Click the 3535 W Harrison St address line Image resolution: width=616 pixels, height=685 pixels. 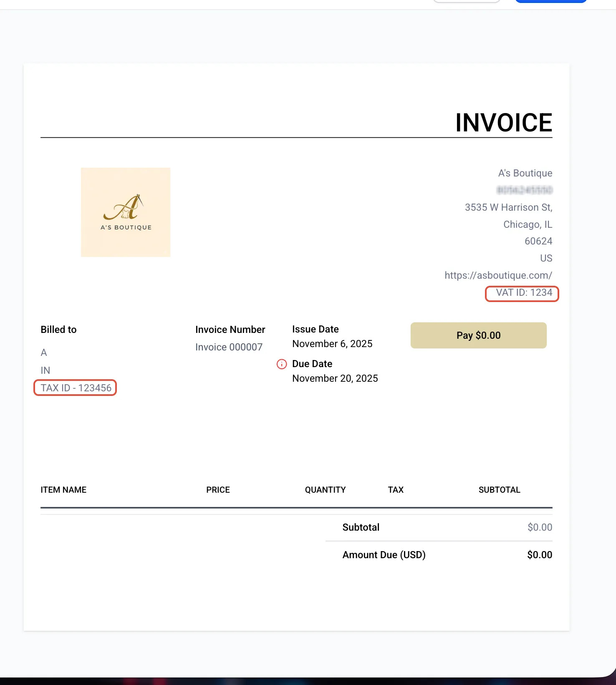click(x=508, y=207)
